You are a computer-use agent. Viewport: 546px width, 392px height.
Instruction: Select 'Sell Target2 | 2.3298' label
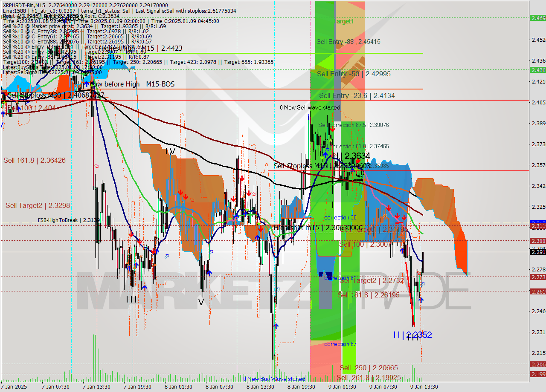(x=38, y=205)
